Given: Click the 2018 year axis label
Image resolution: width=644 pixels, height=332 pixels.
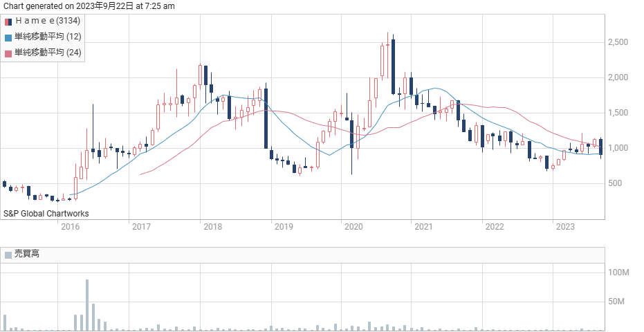Looking at the screenshot, I should (212, 226).
